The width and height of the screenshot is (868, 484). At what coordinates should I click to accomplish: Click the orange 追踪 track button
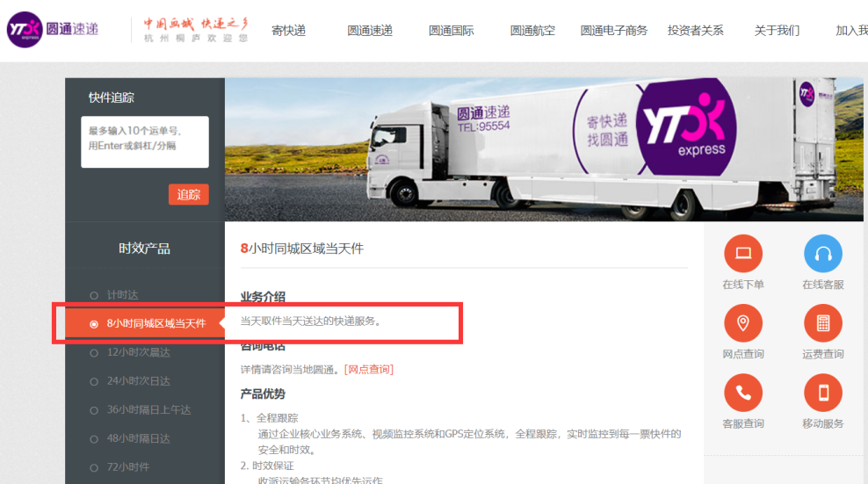point(189,194)
